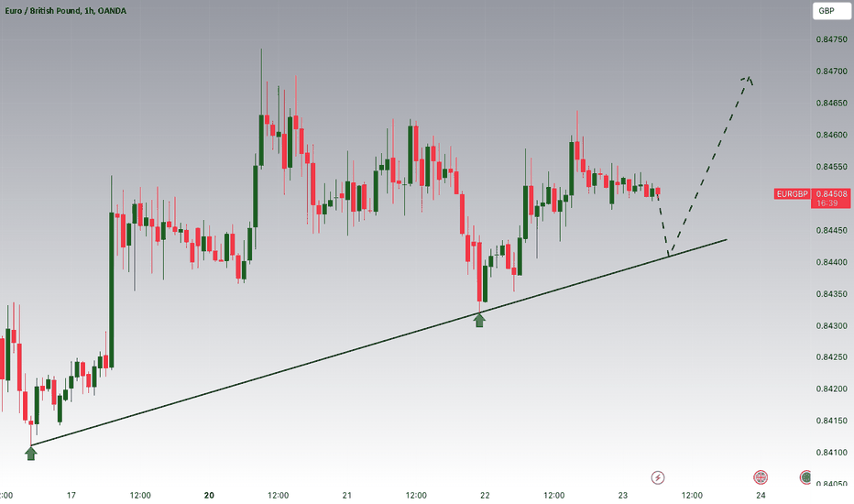Click the 0.84450 price axis label
854x504 pixels.
click(831, 231)
